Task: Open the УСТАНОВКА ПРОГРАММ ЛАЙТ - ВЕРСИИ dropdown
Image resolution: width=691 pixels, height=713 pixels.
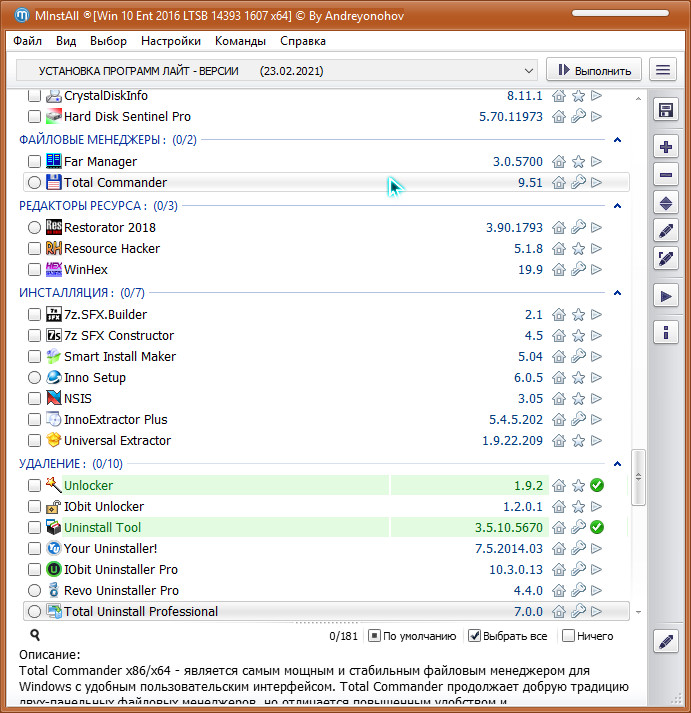Action: point(276,71)
